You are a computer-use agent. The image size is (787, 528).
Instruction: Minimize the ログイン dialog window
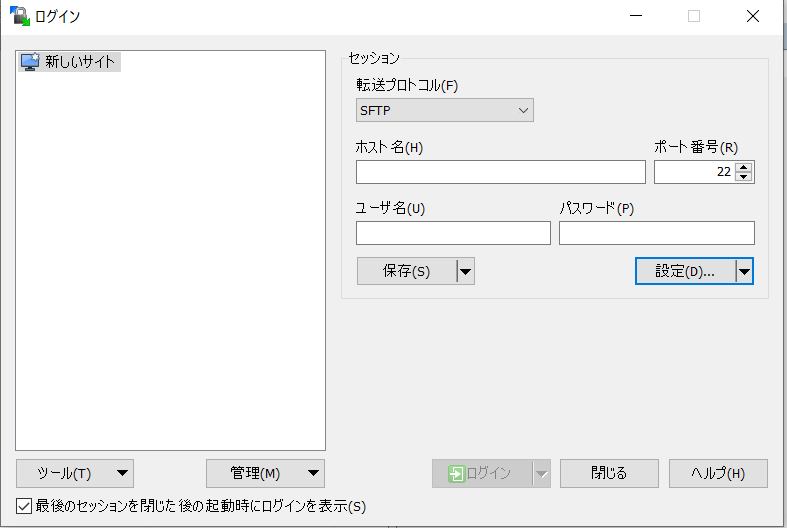[636, 16]
